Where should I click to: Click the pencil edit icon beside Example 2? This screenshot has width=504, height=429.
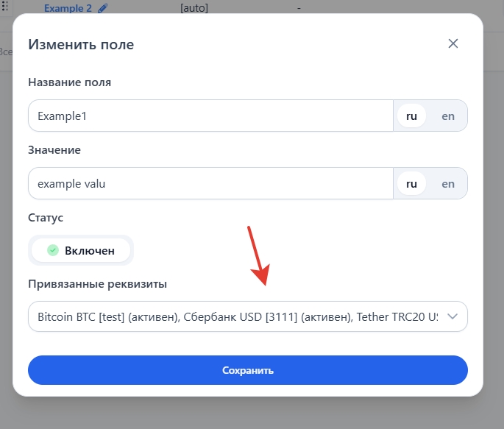[102, 8]
